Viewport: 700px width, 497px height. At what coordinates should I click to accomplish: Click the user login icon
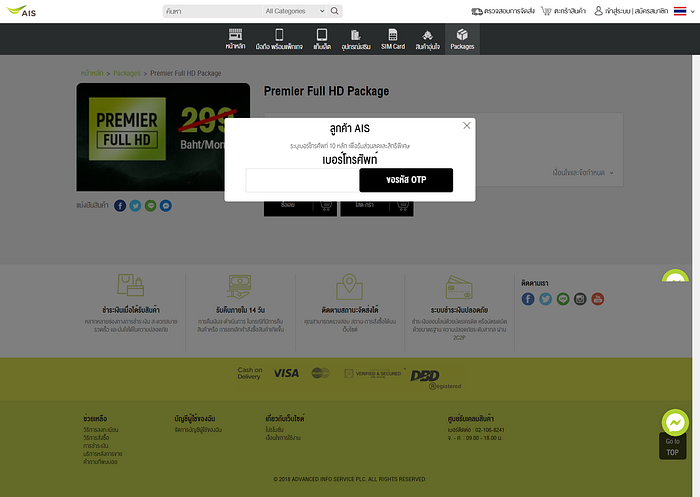coord(598,11)
